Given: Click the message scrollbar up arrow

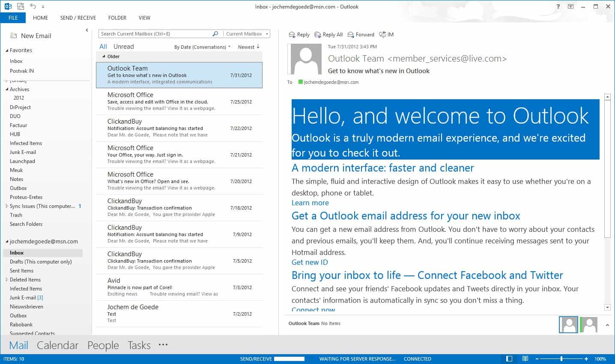Looking at the screenshot, I should pyautogui.click(x=607, y=97).
